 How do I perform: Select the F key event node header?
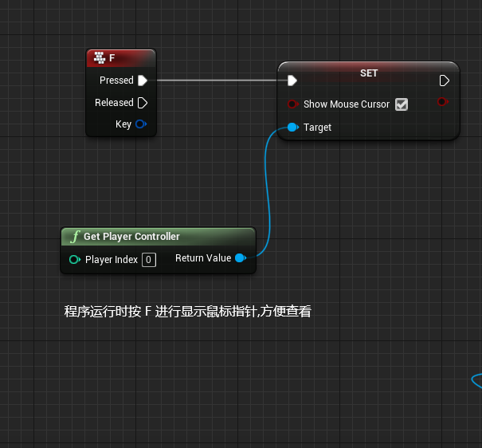pos(121,58)
